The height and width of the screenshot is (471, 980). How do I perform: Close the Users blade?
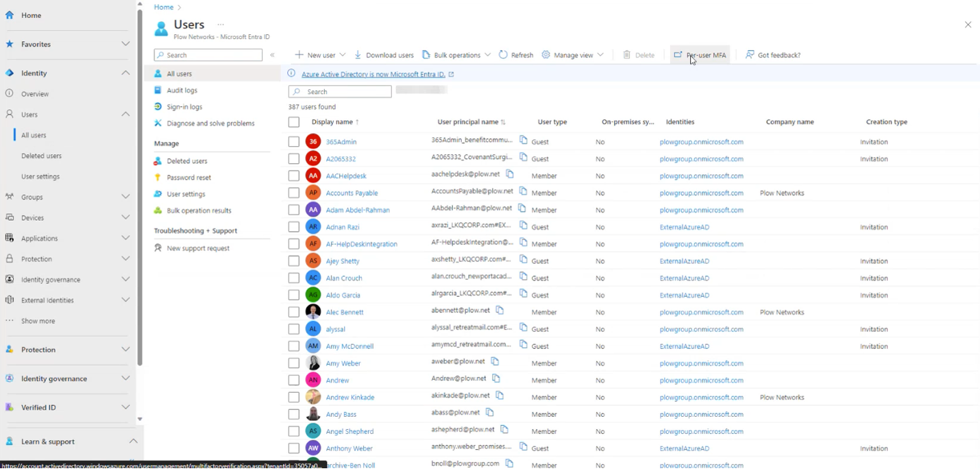point(968,25)
